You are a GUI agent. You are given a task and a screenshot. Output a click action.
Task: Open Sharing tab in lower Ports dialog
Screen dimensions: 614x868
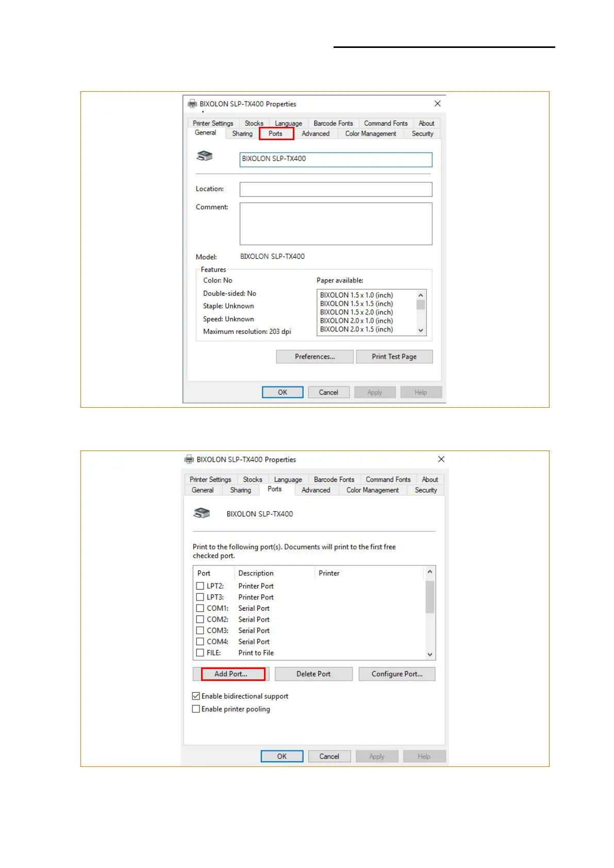(x=241, y=490)
